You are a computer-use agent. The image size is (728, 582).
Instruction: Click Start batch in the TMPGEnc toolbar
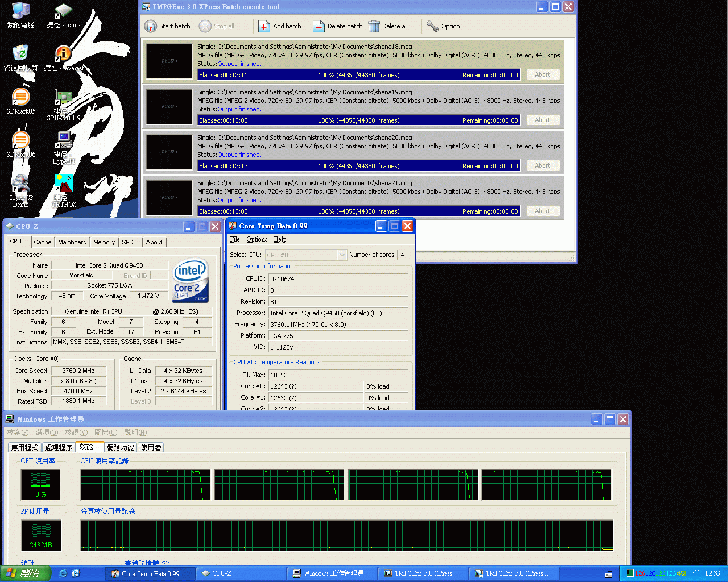coord(167,26)
